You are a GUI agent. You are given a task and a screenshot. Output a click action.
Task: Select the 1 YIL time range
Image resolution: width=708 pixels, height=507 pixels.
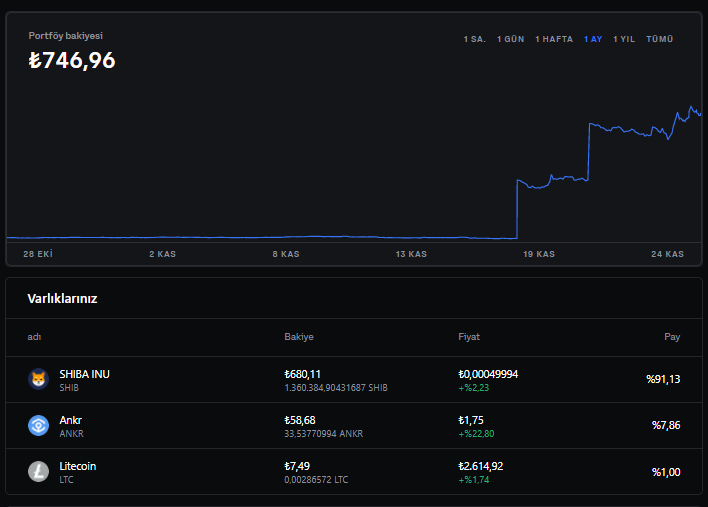tap(624, 39)
